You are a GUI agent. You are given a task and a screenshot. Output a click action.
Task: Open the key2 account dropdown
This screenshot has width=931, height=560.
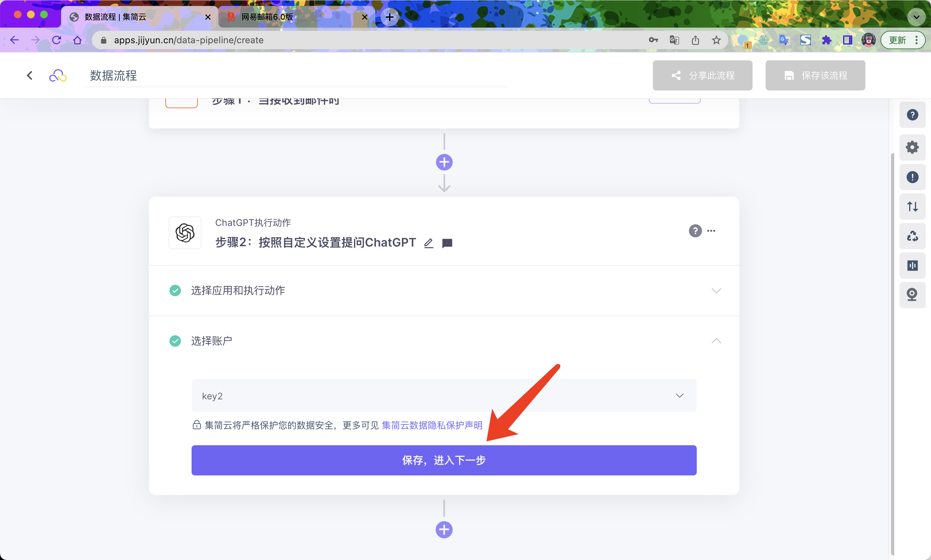coord(444,395)
